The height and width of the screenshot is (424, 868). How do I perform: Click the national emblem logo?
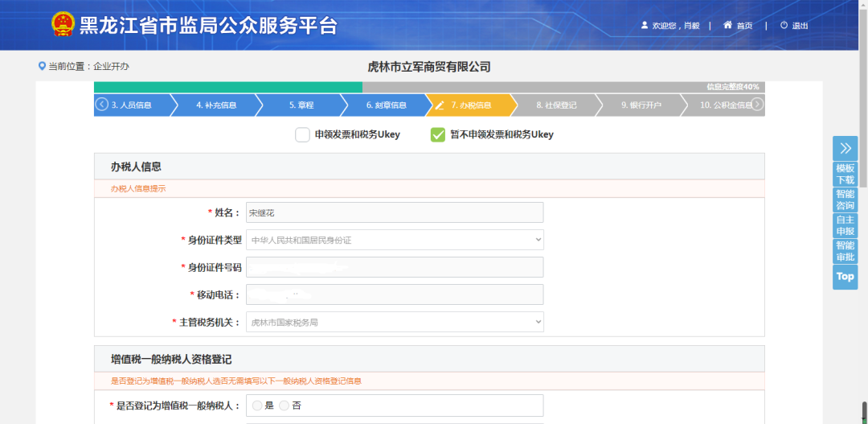pyautogui.click(x=63, y=24)
